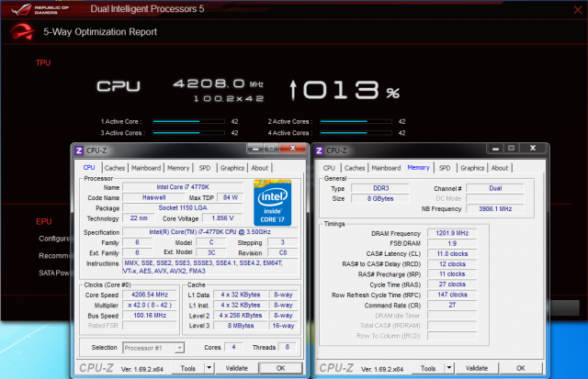Open Mainboard tab in right CPU-Z window
Image resolution: width=588 pixels, height=379 pixels.
click(x=386, y=168)
